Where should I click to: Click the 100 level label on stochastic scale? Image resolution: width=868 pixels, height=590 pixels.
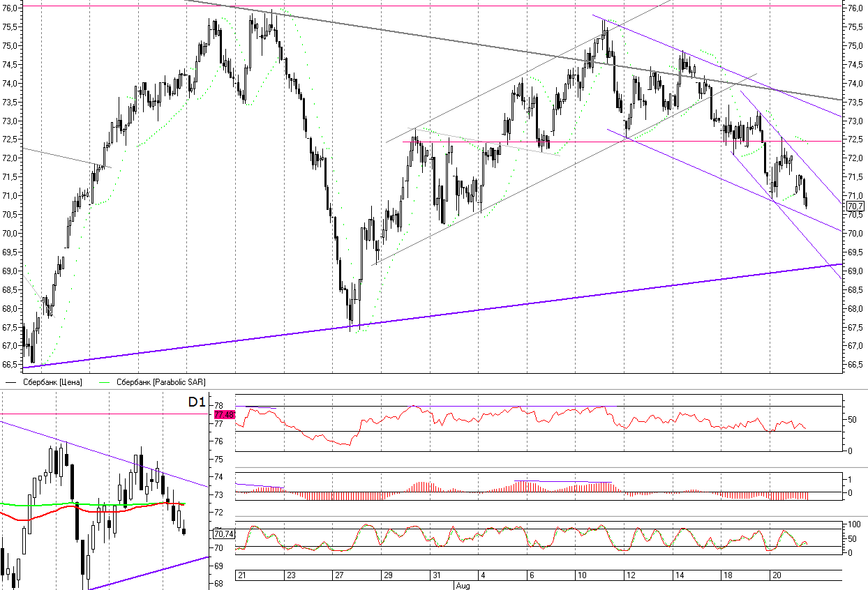(x=853, y=524)
